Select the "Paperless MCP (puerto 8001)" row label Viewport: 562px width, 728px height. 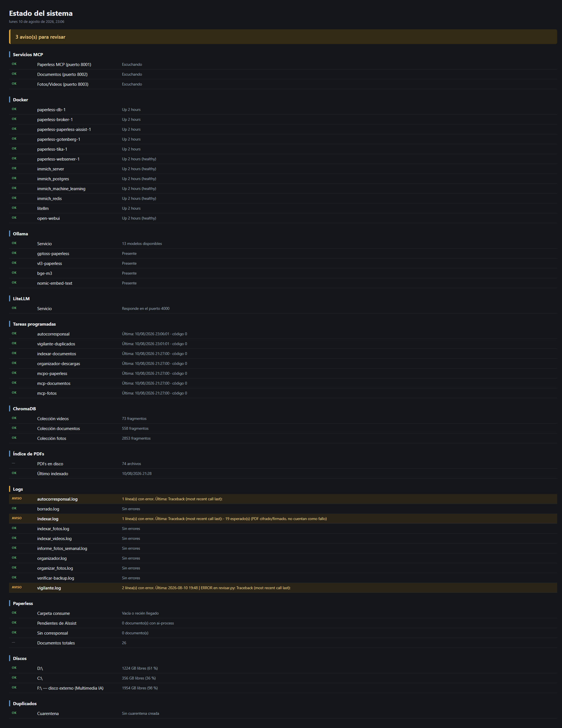coord(64,64)
